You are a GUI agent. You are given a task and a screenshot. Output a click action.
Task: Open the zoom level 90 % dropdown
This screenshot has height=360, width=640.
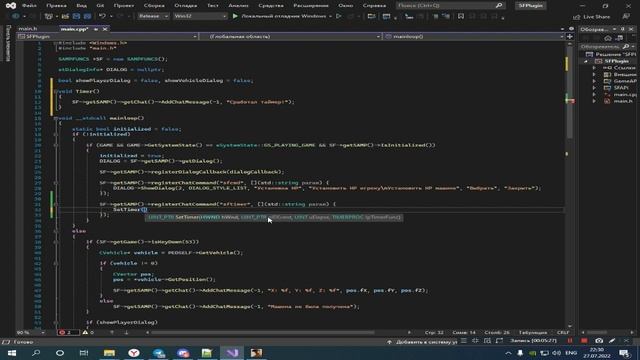point(31,333)
